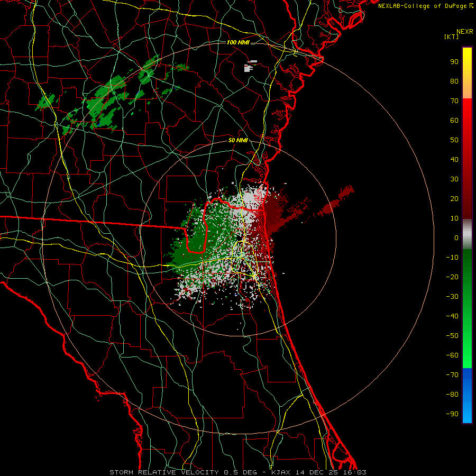Click the Storm Relative Velocity caption at the bottom
Image resolution: width=476 pixels, height=476 pixels.
[238, 472]
